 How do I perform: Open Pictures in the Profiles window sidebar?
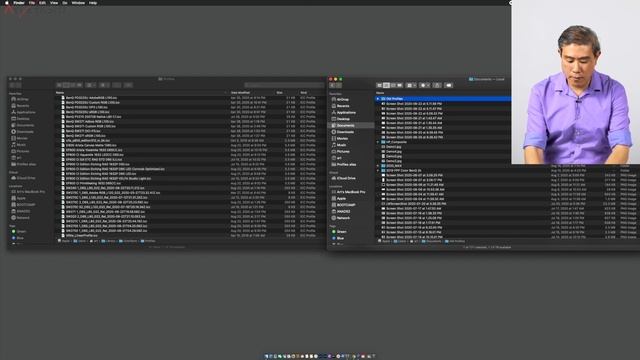(x=20, y=151)
